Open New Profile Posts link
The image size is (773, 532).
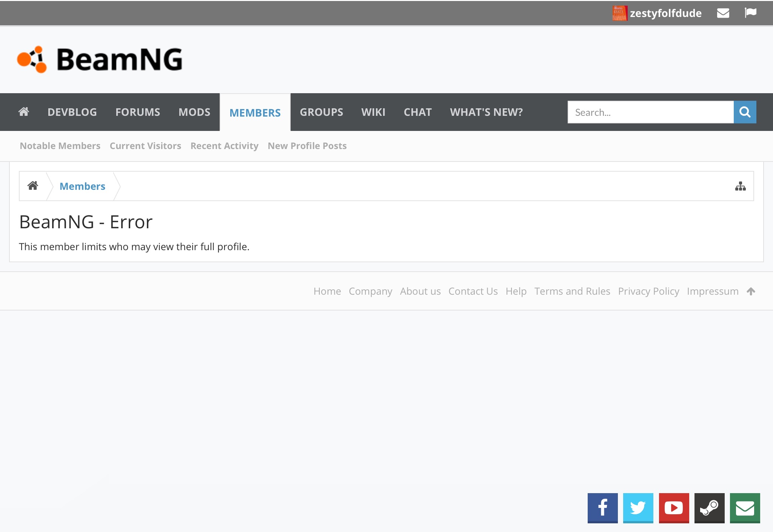point(307,146)
